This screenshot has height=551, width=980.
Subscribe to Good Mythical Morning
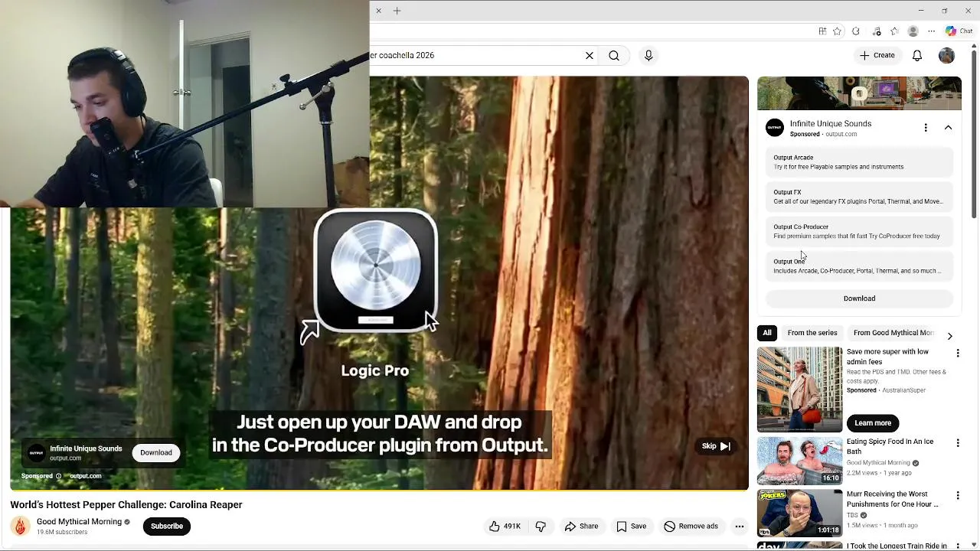coord(167,527)
